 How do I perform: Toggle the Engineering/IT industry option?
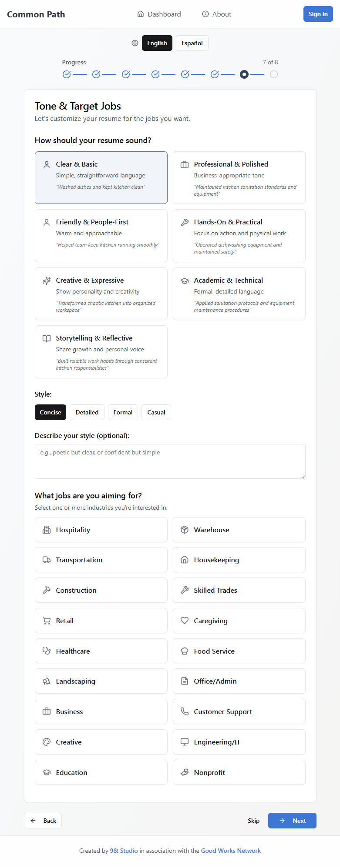click(239, 742)
